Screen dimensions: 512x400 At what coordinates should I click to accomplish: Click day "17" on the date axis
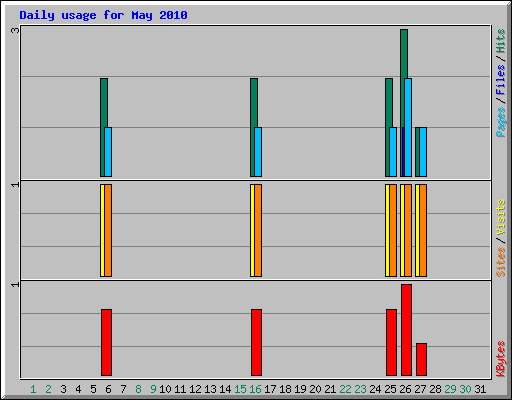pyautogui.click(x=270, y=389)
